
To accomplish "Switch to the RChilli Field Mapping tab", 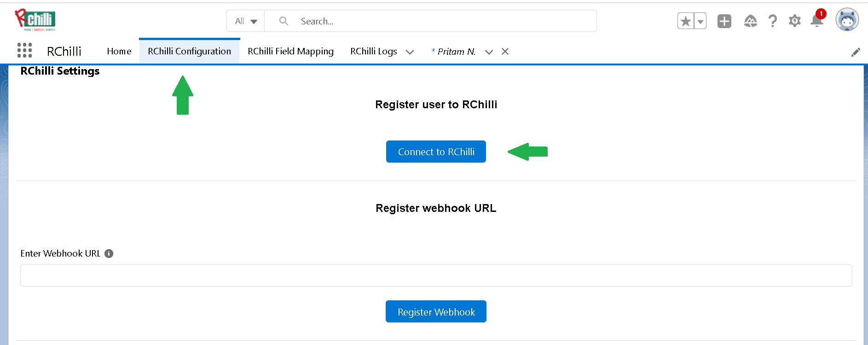I will tap(290, 51).
